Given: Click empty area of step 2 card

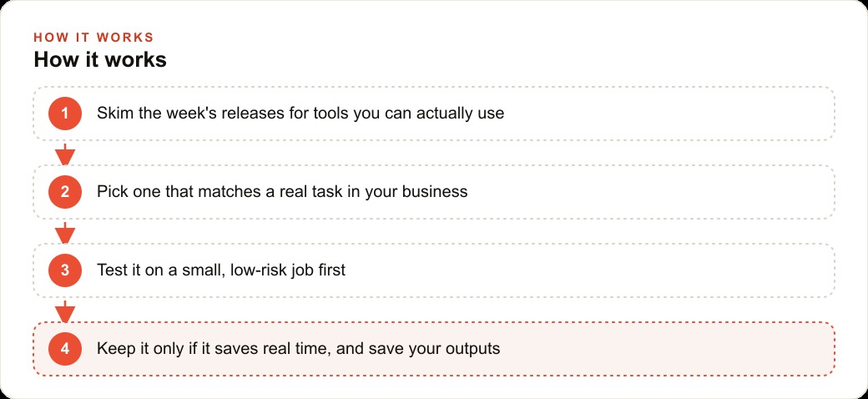Looking at the screenshot, I should click(x=664, y=192).
